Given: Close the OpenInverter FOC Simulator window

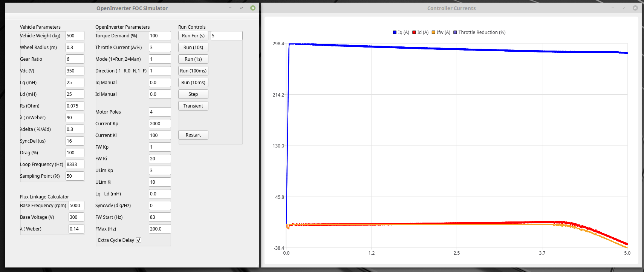Looking at the screenshot, I should [x=253, y=8].
